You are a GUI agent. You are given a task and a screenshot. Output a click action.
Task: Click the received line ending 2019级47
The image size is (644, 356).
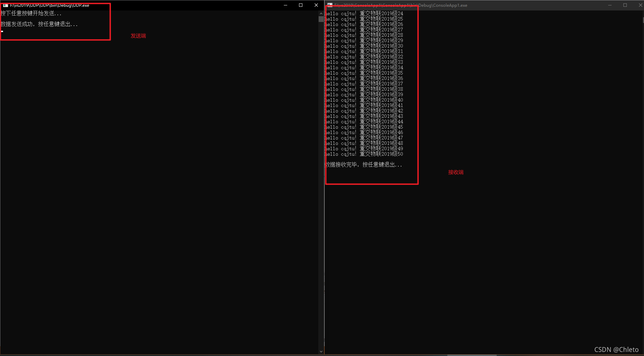tap(364, 138)
